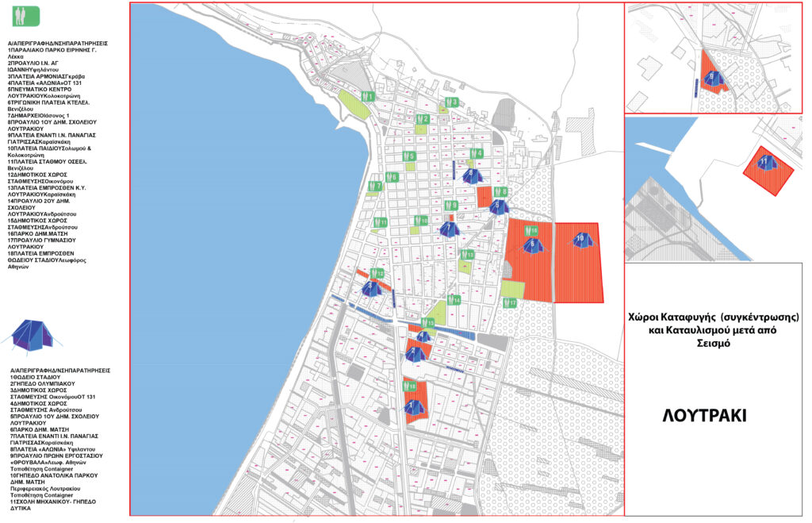Select green refuge marker number 3

[x=450, y=102]
